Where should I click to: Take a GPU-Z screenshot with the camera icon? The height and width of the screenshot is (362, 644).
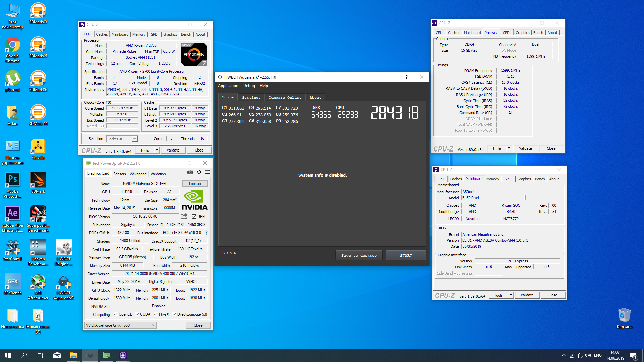[190, 172]
